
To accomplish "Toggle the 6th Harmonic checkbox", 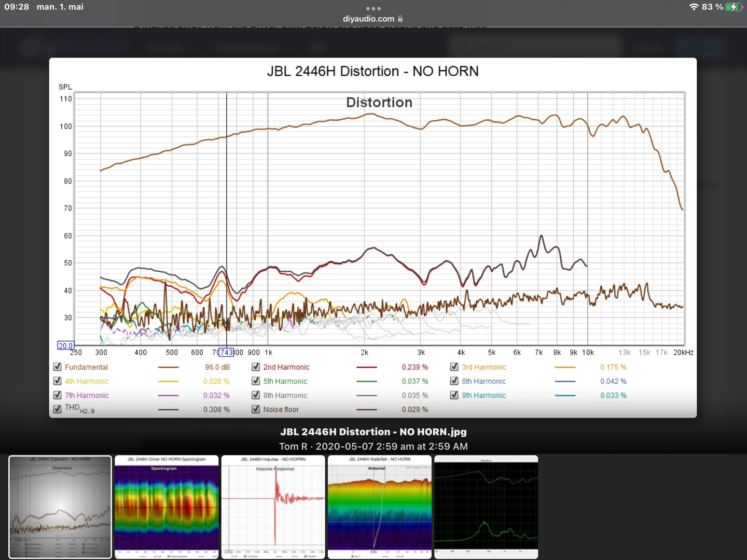I will tap(454, 381).
